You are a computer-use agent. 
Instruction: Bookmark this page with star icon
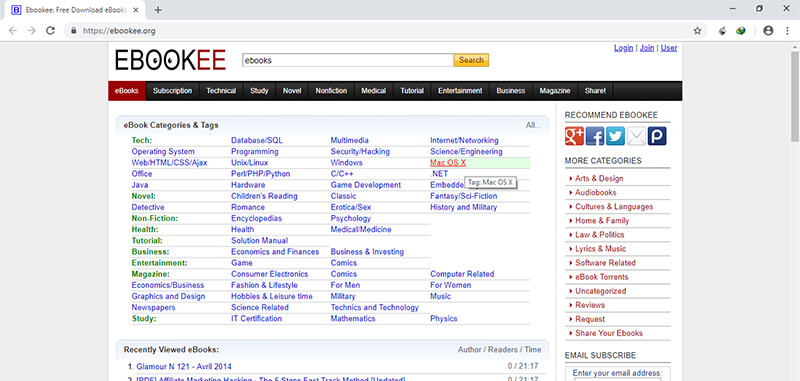(697, 31)
